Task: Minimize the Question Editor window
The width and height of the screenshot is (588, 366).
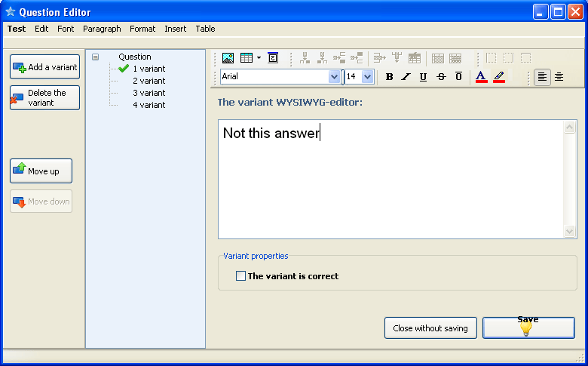Action: pyautogui.click(x=541, y=12)
